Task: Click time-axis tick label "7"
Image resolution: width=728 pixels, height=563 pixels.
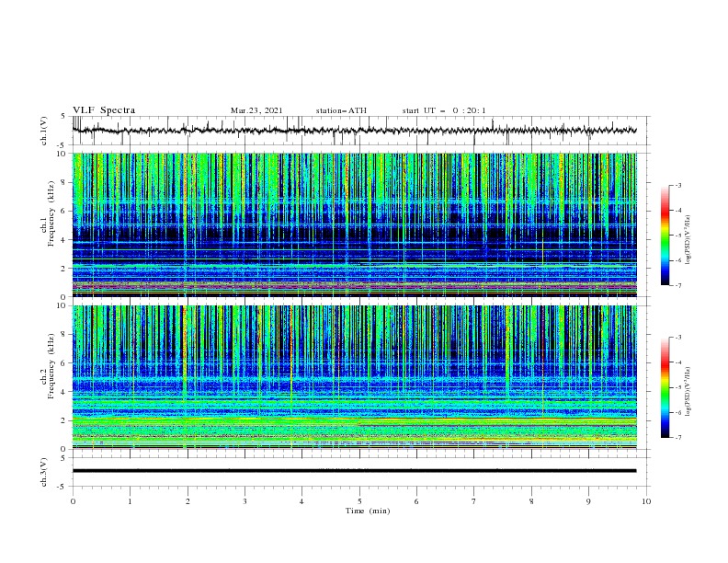Action: coord(474,501)
